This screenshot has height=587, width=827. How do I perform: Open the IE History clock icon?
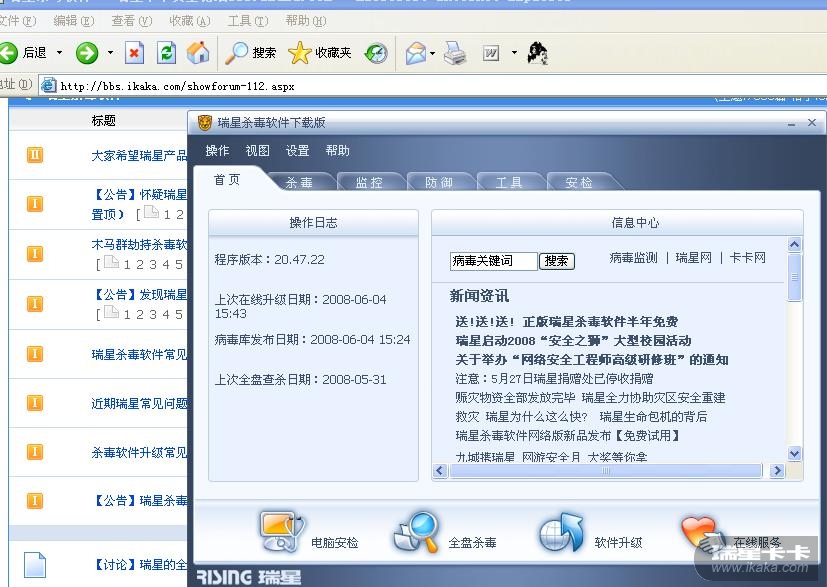click(377, 53)
